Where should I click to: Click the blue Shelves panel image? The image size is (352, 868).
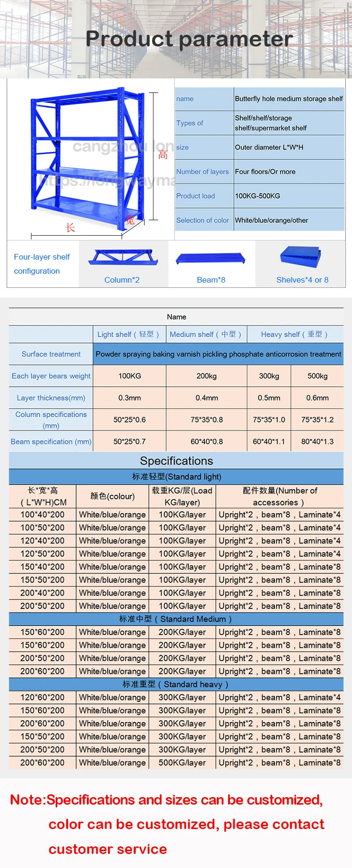pos(301,257)
